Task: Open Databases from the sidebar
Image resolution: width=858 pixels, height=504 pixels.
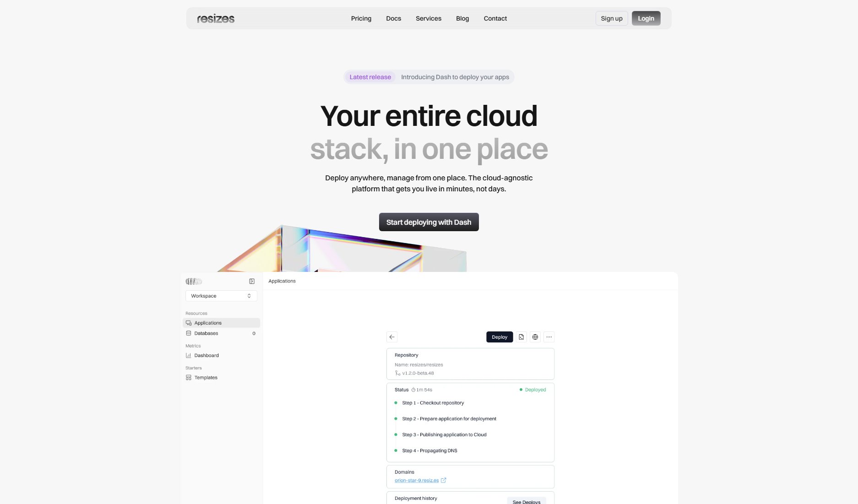Action: click(x=206, y=333)
